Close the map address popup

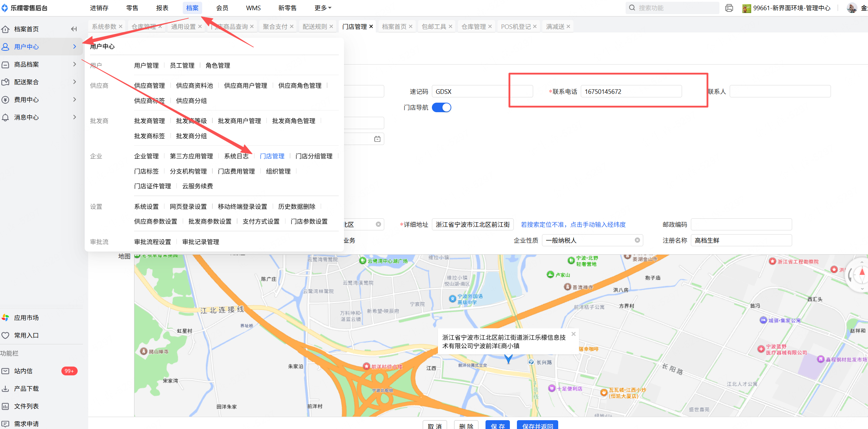(x=573, y=334)
